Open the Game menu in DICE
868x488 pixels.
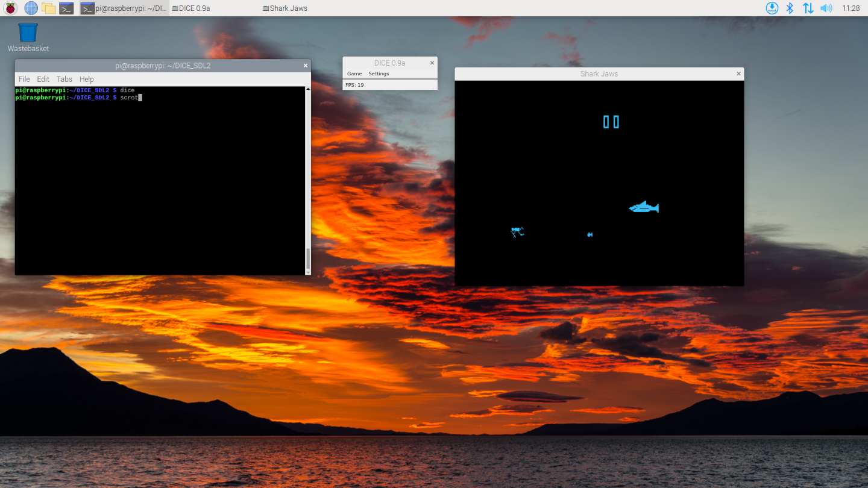(354, 74)
